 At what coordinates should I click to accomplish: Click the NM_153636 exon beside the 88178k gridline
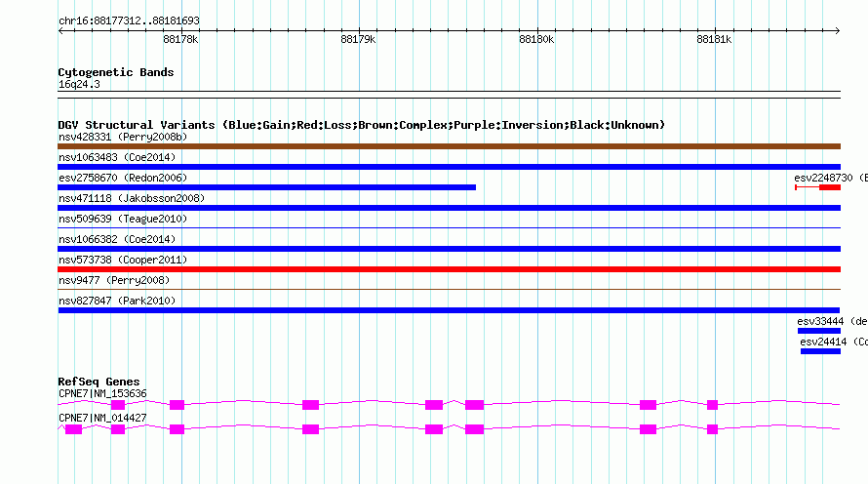(177, 405)
